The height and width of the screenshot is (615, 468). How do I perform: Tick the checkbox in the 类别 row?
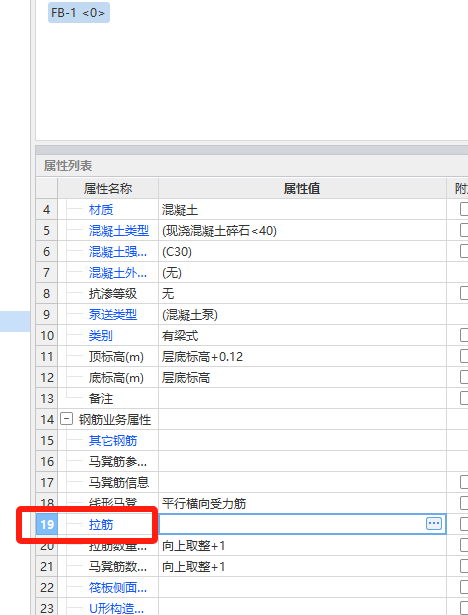tap(464, 335)
